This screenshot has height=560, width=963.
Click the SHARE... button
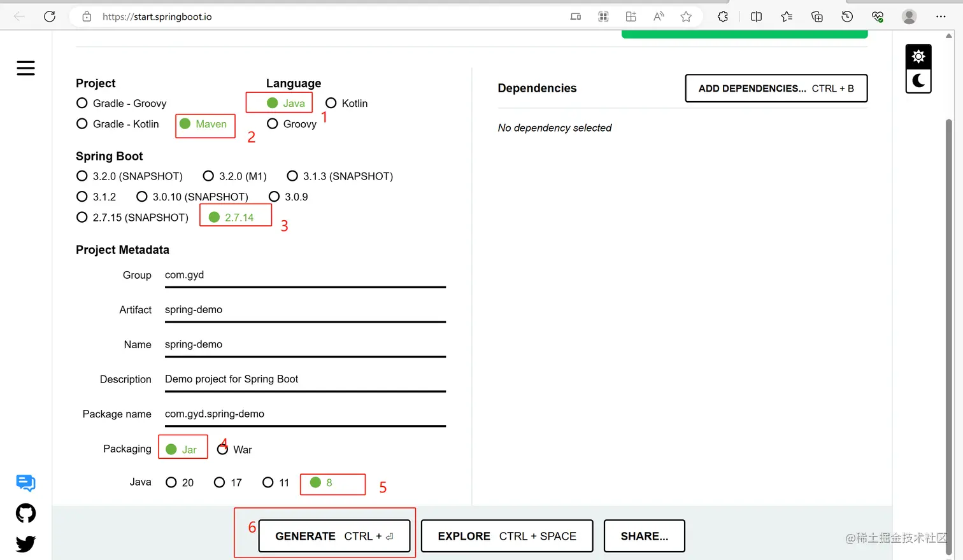coord(645,536)
